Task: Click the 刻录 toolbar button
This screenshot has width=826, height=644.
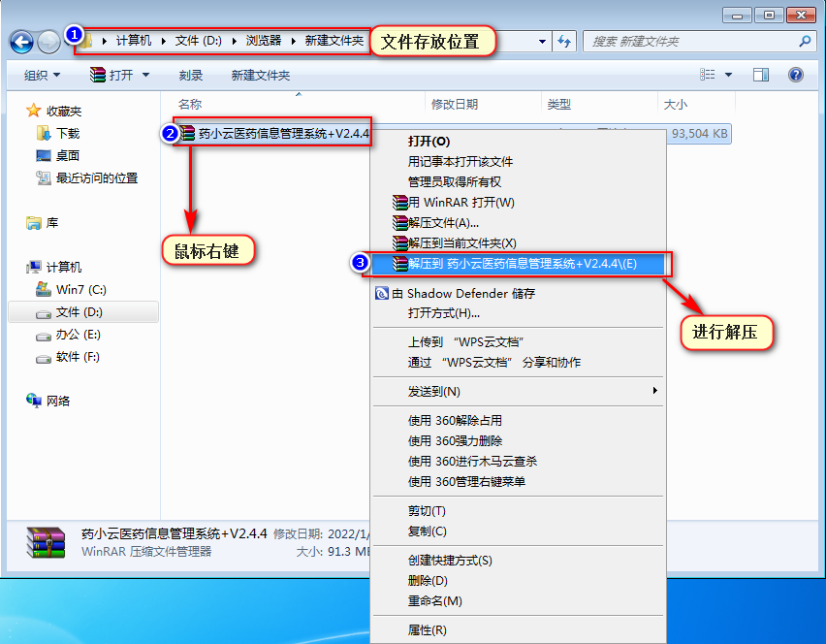Action: coord(191,75)
